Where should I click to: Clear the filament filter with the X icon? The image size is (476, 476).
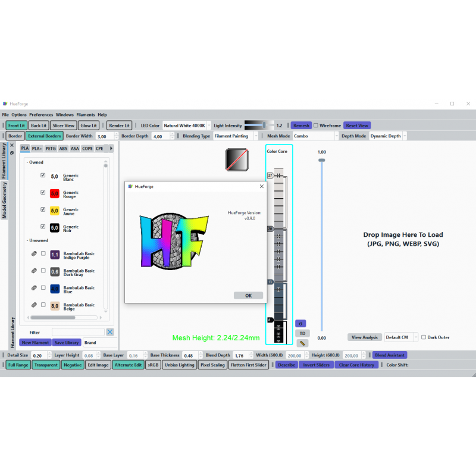[110, 332]
